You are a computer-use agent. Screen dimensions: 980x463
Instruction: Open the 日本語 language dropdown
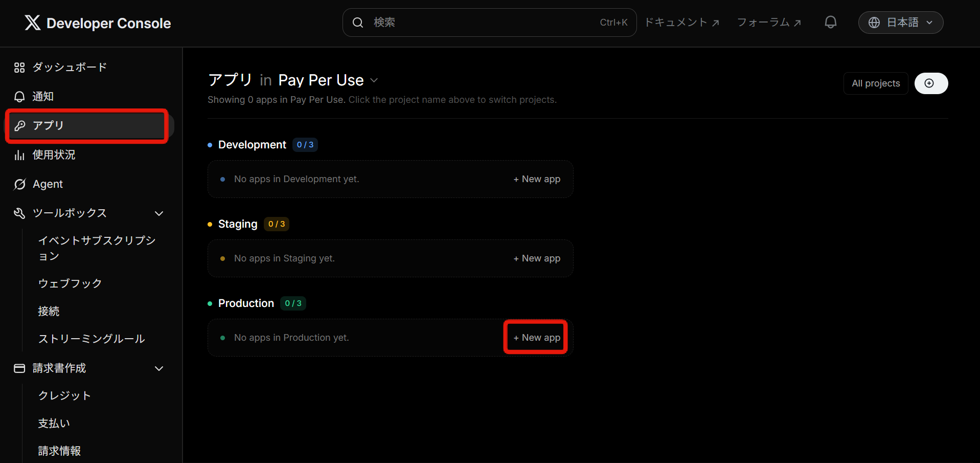tap(901, 23)
